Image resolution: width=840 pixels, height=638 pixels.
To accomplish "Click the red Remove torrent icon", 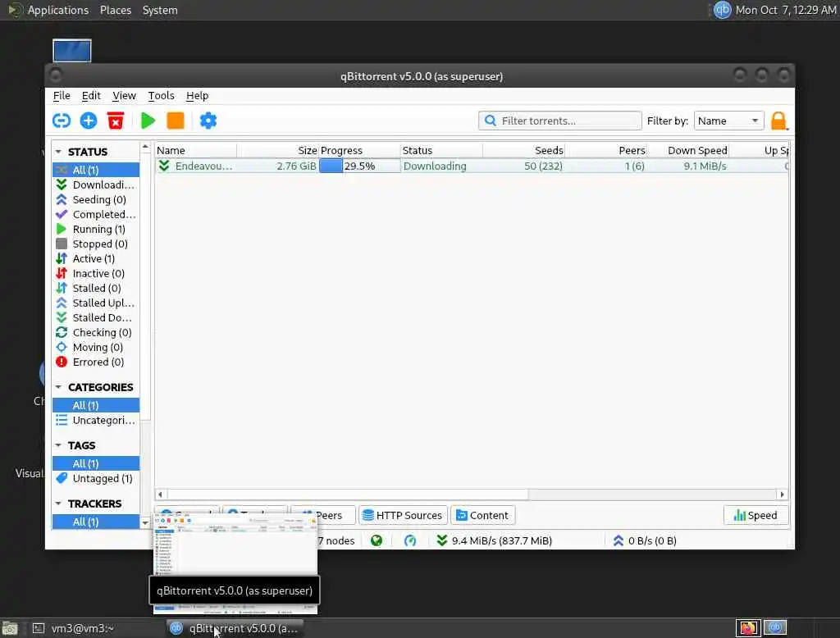I will 116,121.
